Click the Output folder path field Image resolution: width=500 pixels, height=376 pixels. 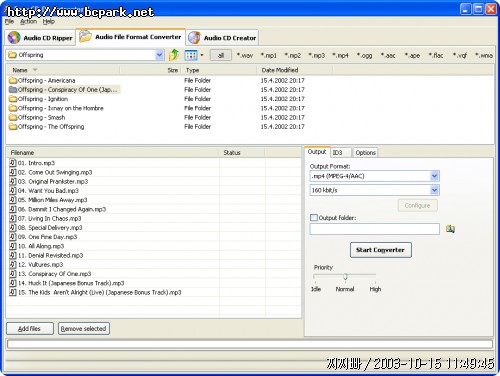point(374,229)
